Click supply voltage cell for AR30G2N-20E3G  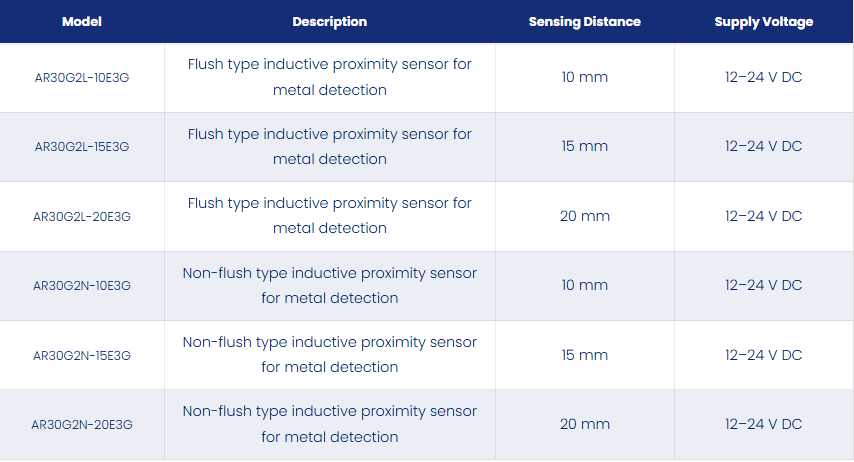(x=764, y=424)
